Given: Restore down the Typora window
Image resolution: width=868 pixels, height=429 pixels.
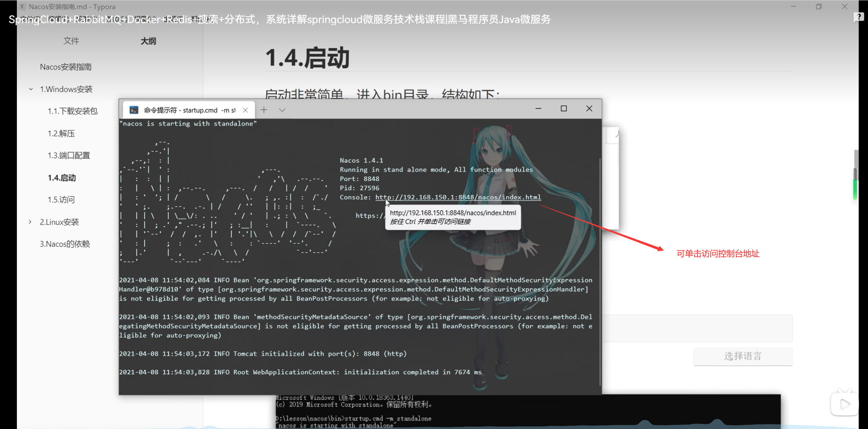Looking at the screenshot, I should (819, 7).
